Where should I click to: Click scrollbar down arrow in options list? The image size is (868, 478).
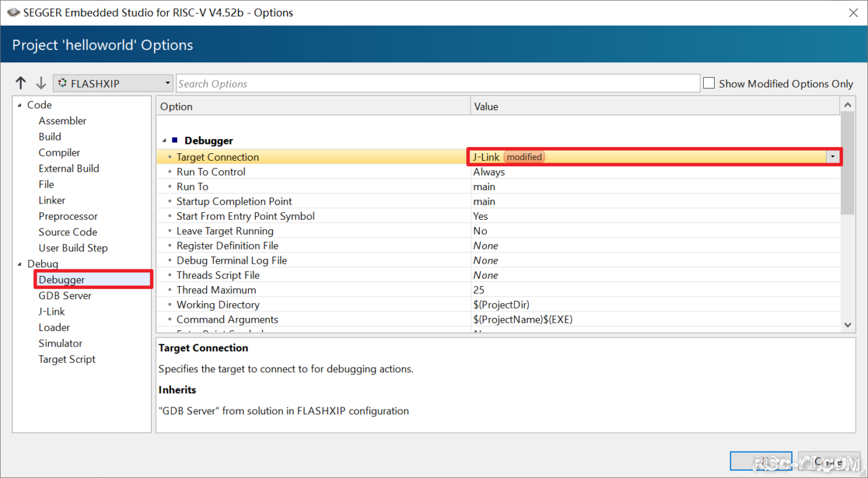coord(848,325)
